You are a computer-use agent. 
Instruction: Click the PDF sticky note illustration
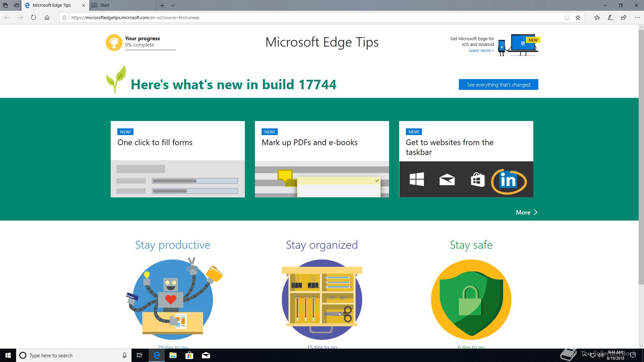(322, 179)
